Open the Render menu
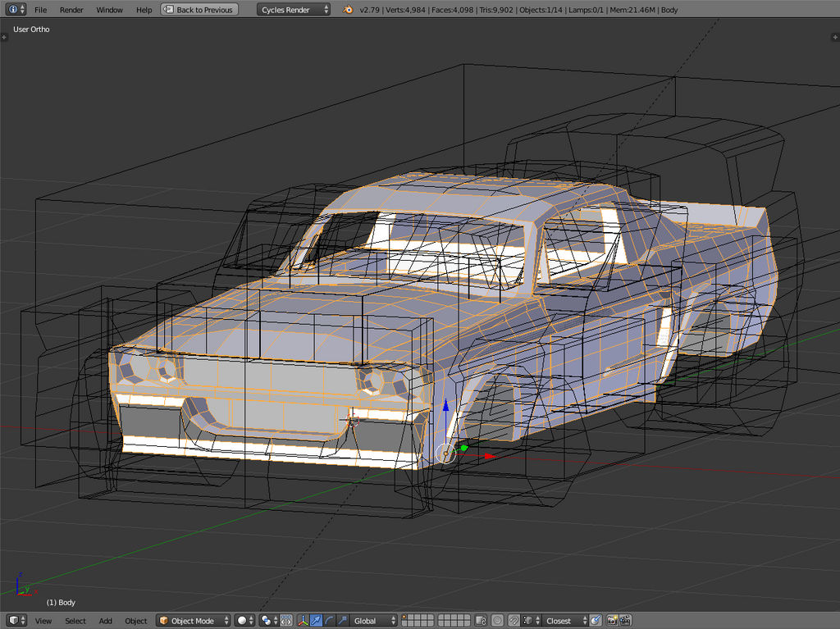Viewport: 840px width, 629px height. [x=71, y=10]
